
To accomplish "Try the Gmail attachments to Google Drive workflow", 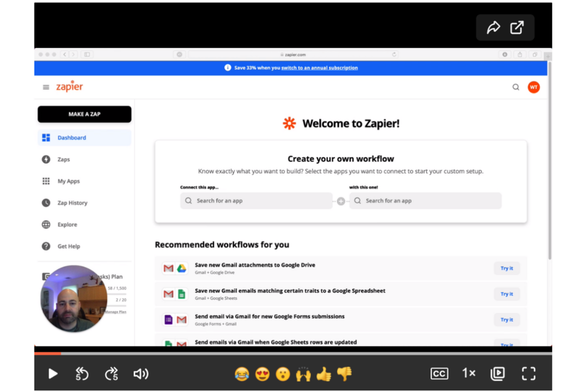I will coord(507,268).
